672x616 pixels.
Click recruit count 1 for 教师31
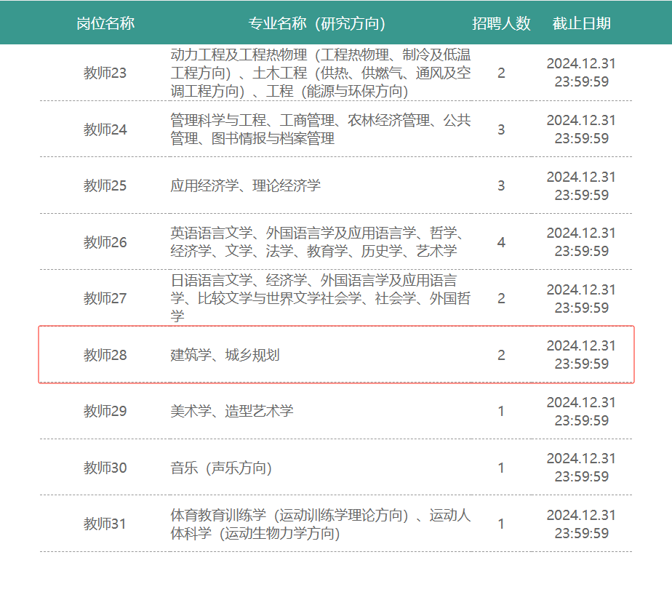501,524
